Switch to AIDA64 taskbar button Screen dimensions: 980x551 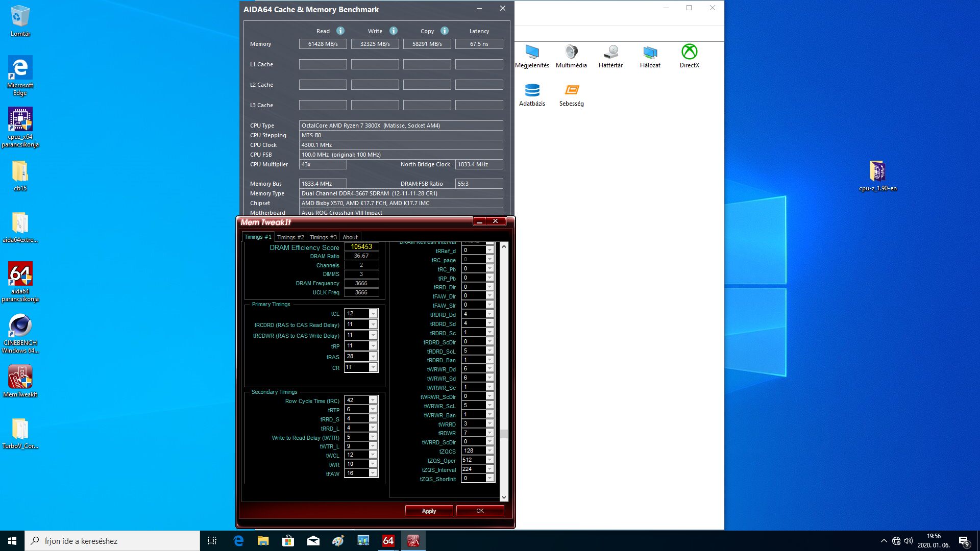[x=388, y=541]
